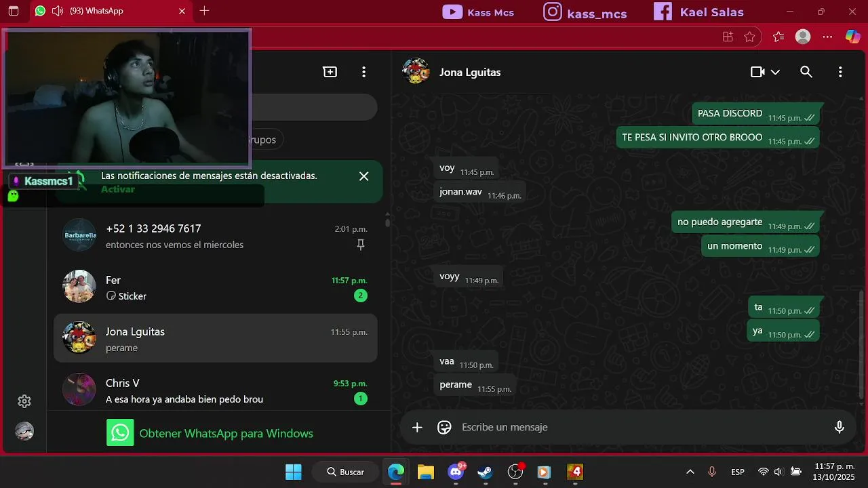The image size is (868, 488).
Task: Open Copilot icon in Edge
Action: (852, 37)
